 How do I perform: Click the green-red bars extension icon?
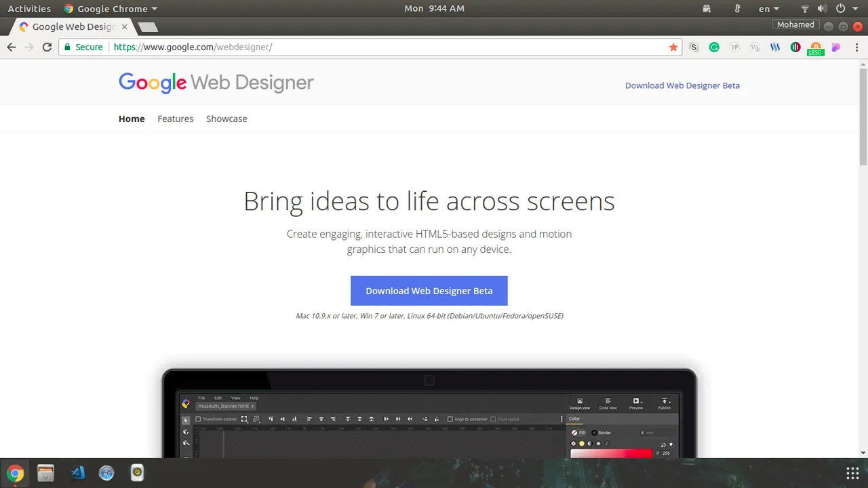coord(795,47)
